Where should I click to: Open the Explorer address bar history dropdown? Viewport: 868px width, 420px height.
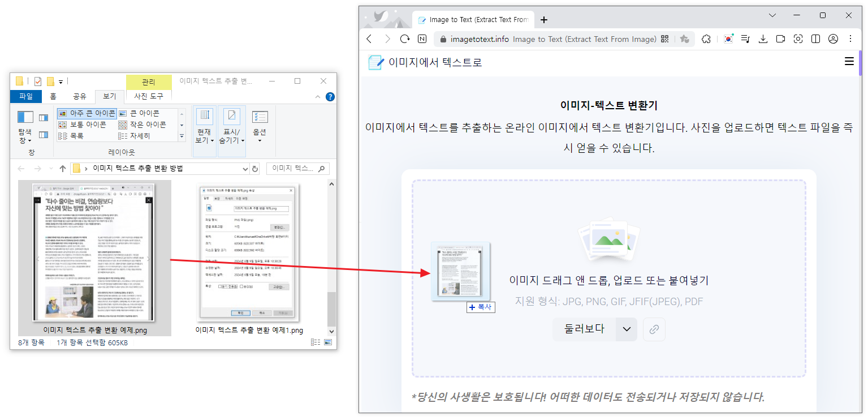pos(245,169)
